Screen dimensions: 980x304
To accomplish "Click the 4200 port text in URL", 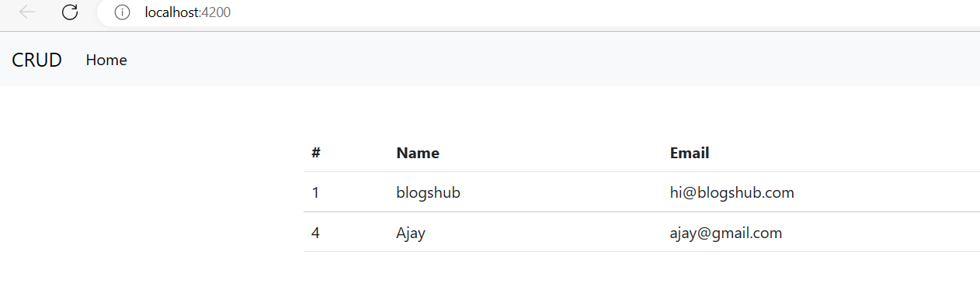I will tap(216, 12).
